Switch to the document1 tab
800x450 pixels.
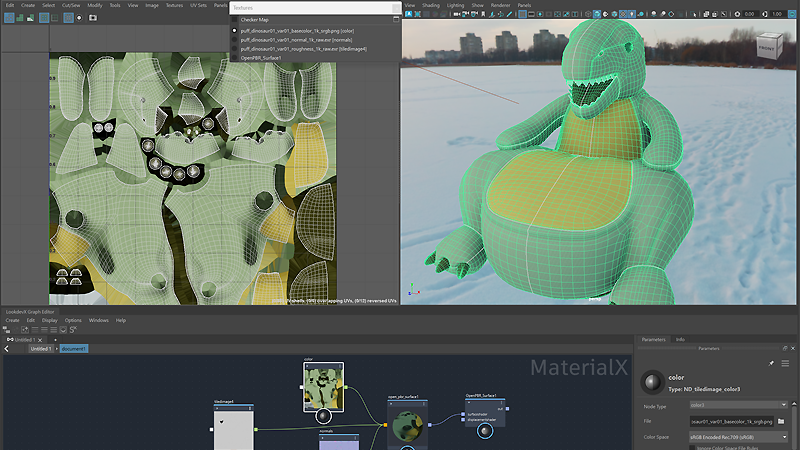pos(74,349)
